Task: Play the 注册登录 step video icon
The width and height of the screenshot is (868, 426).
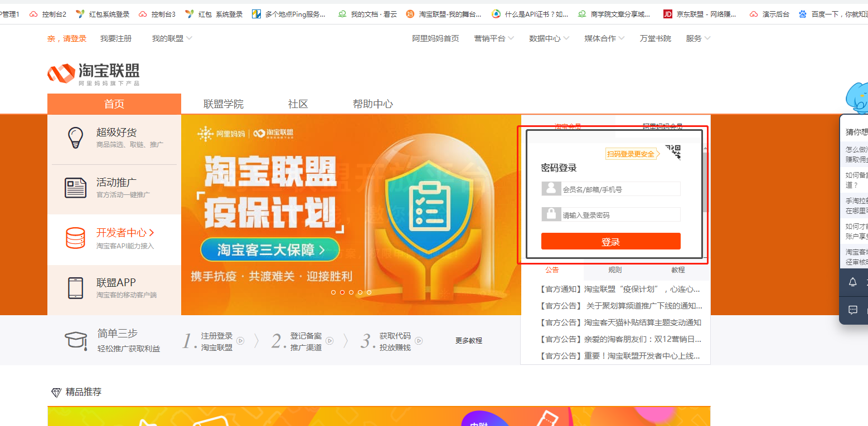Action: (240, 340)
